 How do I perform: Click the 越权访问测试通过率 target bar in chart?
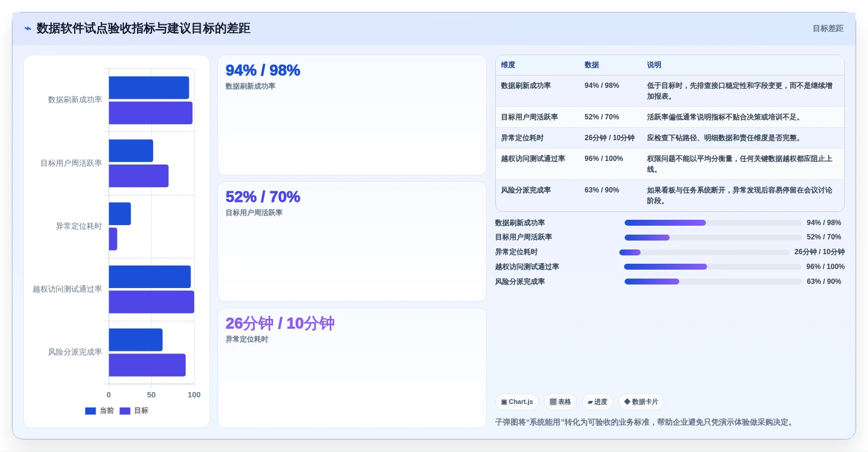pos(151,302)
